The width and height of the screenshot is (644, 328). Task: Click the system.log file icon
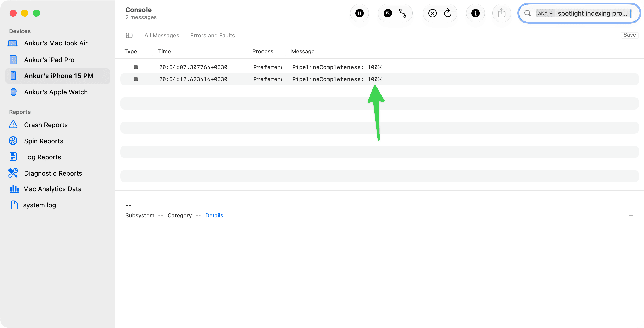tap(14, 205)
